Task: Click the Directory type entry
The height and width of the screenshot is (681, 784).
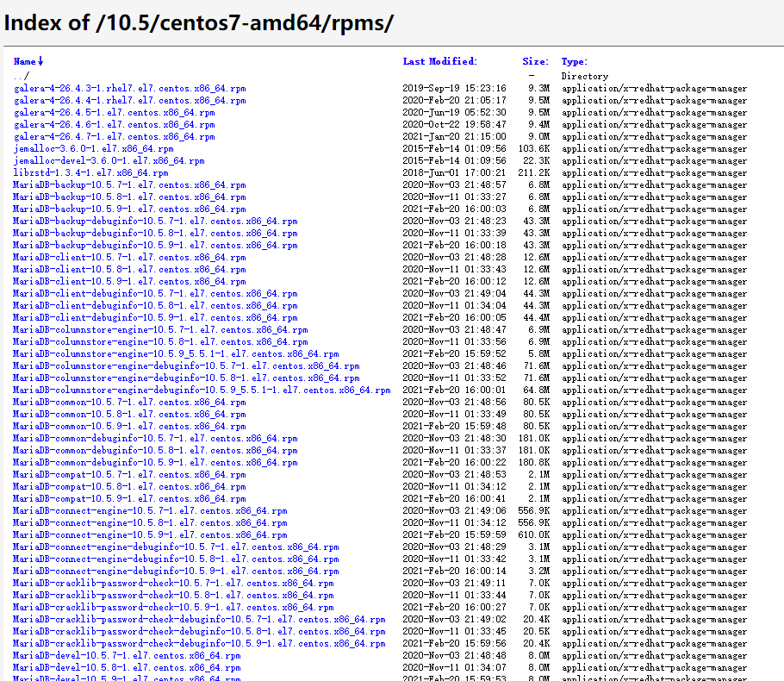Action: coord(585,76)
